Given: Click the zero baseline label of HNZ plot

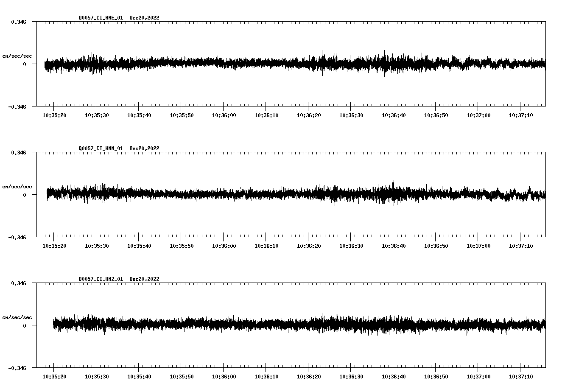Looking at the screenshot, I should point(25,325).
